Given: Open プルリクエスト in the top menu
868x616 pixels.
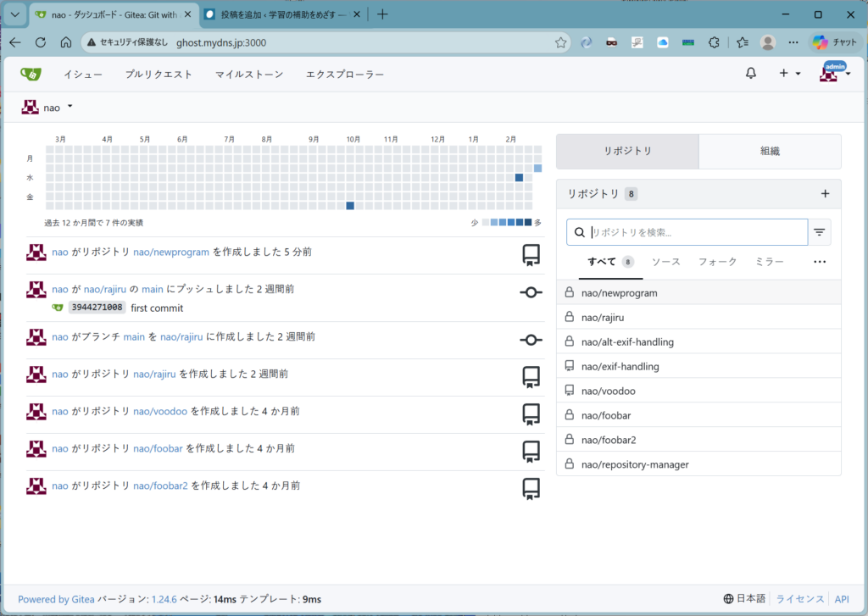Looking at the screenshot, I should point(159,75).
